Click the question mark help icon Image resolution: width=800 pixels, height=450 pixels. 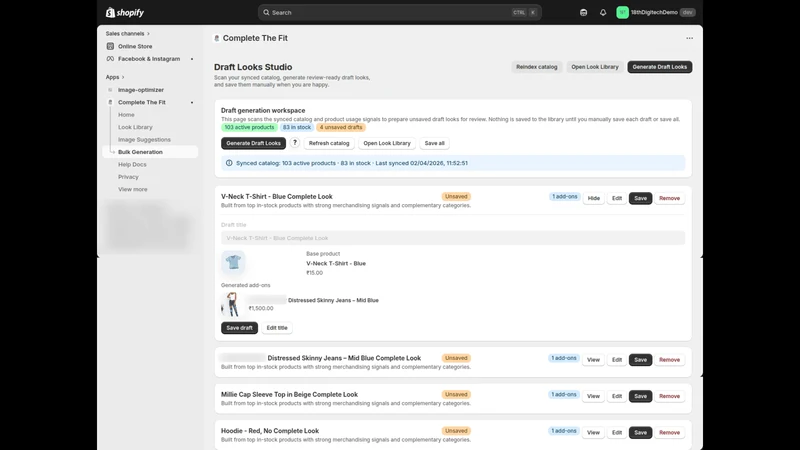point(295,143)
